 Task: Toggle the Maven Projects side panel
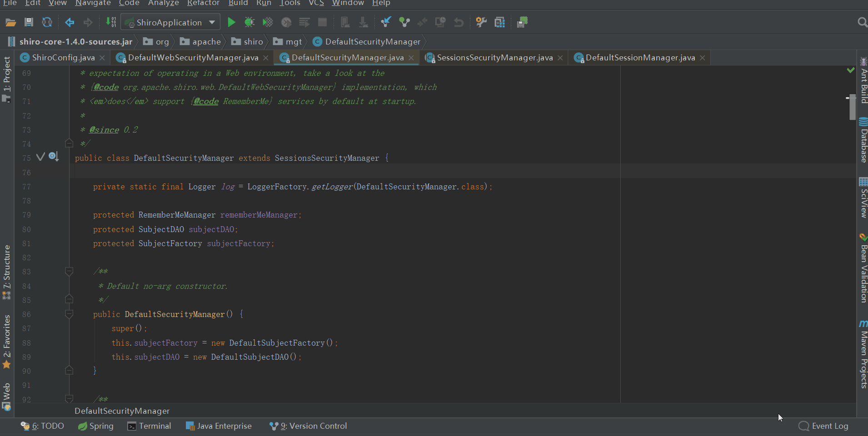[x=863, y=354]
